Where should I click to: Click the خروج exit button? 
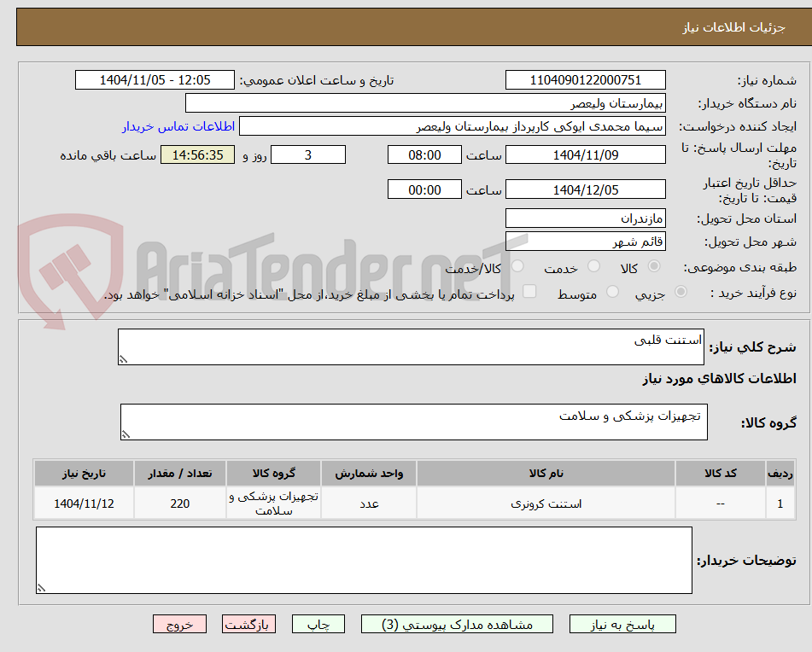coord(179,624)
